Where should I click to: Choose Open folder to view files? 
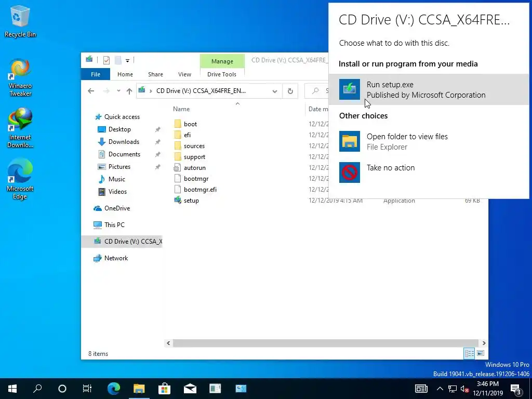point(429,141)
